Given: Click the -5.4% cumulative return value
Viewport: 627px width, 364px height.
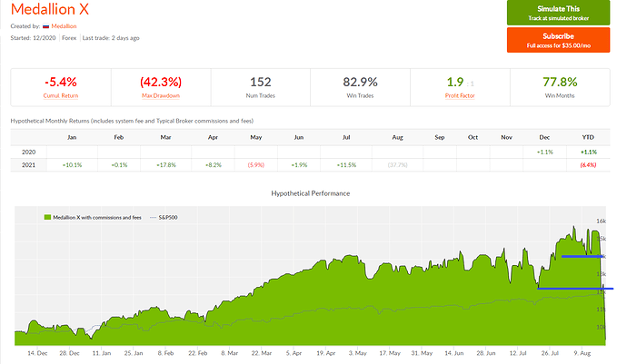Looking at the screenshot, I should [x=61, y=82].
